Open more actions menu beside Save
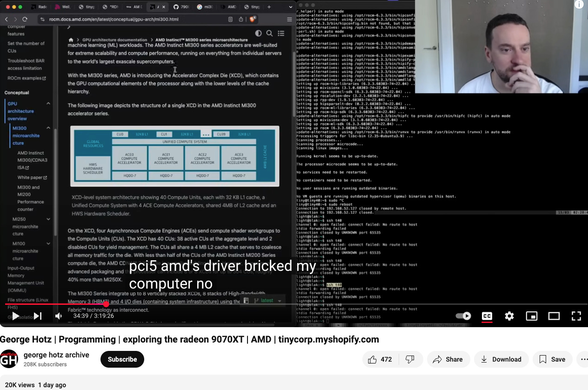The height and width of the screenshot is (390, 588). [x=582, y=359]
